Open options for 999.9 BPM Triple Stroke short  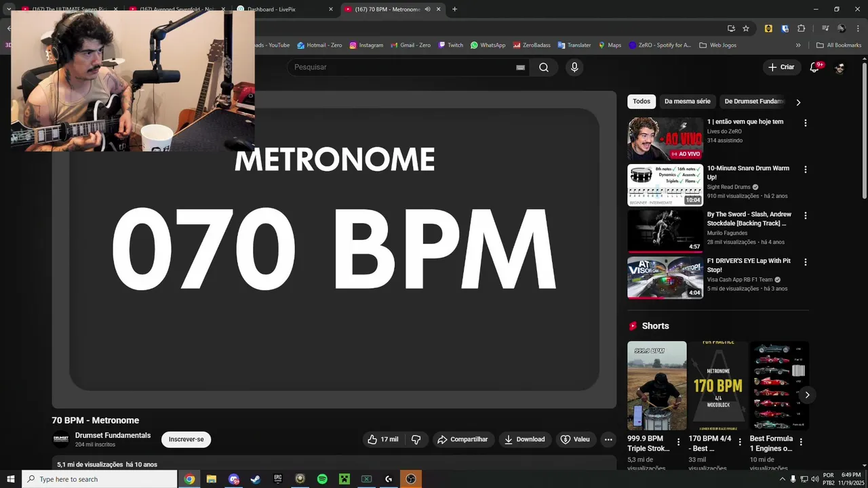(678, 442)
